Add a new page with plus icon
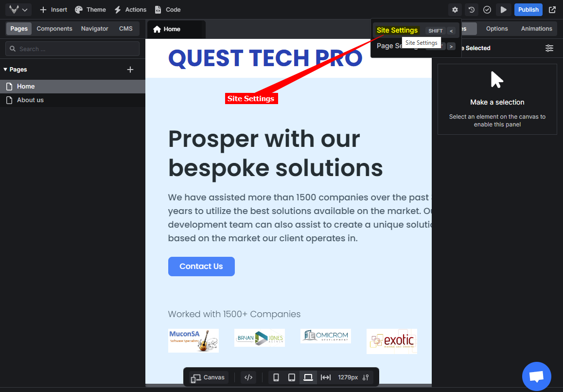 pyautogui.click(x=130, y=70)
